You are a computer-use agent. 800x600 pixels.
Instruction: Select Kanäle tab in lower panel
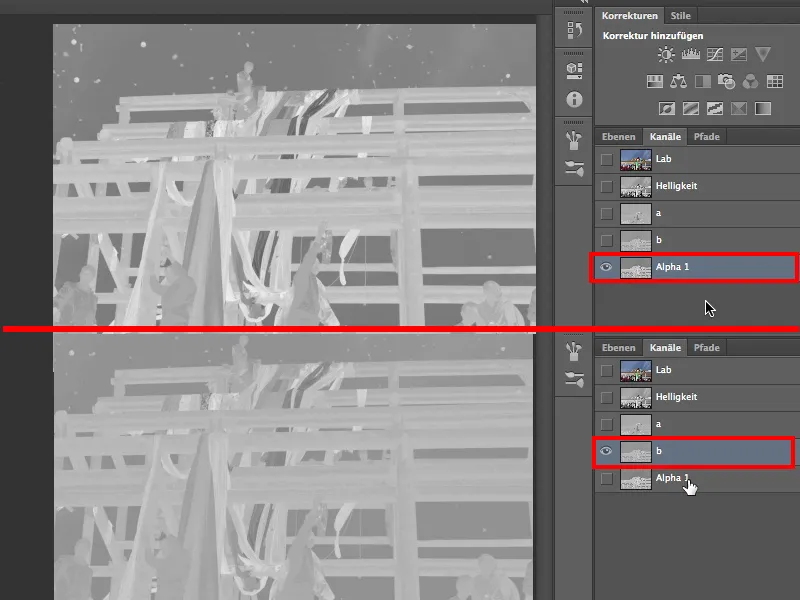665,347
